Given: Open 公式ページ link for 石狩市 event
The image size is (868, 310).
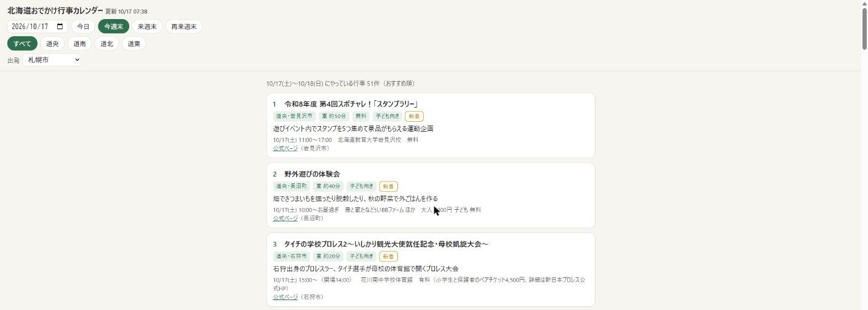Looking at the screenshot, I should click(285, 297).
